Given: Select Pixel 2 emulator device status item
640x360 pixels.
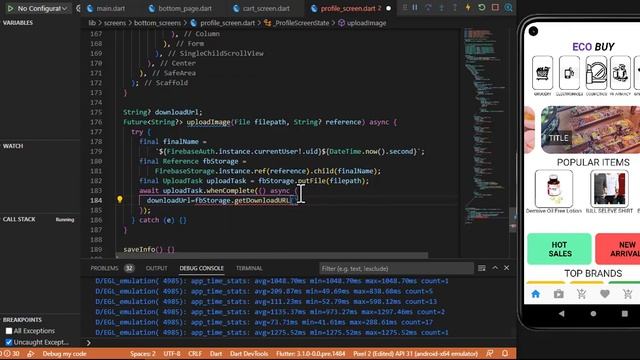Looking at the screenshot, I should 416,354.
